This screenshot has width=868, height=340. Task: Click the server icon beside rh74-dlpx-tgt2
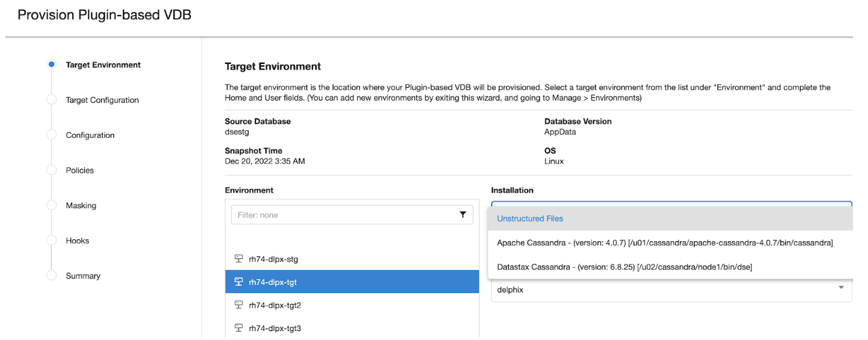[238, 305]
